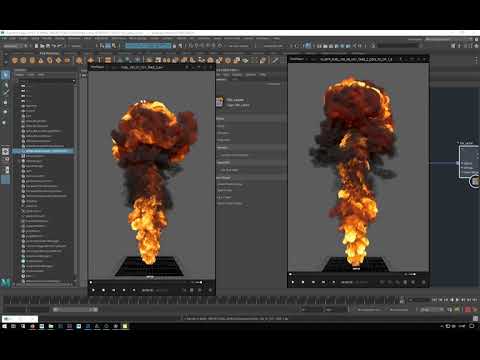Open the File menu
The width and height of the screenshot is (480, 360).
pos(4,39)
